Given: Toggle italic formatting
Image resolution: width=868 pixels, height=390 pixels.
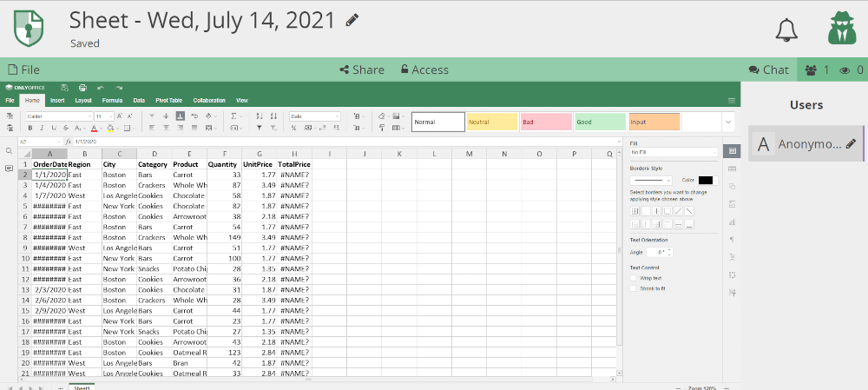Looking at the screenshot, I should click(42, 128).
